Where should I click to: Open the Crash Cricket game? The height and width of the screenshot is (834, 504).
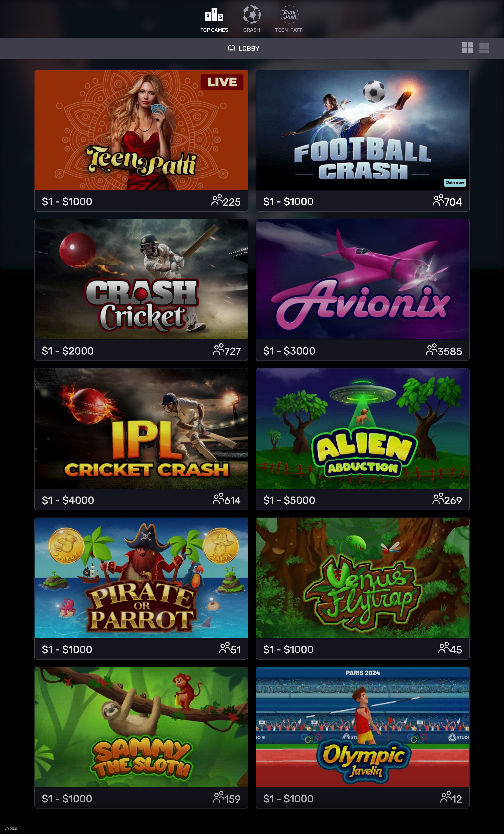click(141, 279)
